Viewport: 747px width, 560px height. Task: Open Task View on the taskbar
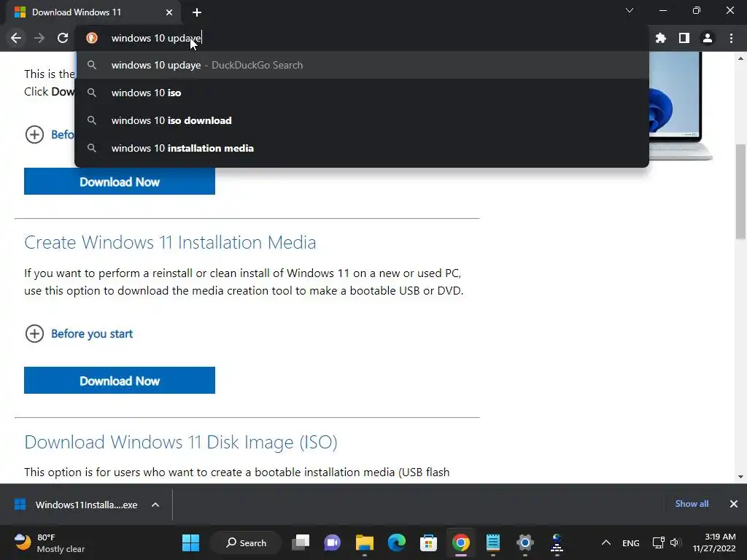click(301, 542)
